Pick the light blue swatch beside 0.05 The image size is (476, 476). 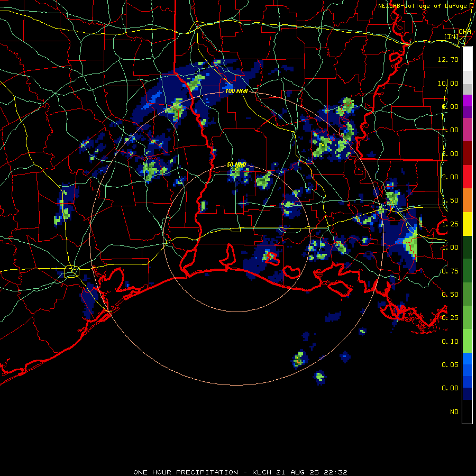(x=467, y=359)
